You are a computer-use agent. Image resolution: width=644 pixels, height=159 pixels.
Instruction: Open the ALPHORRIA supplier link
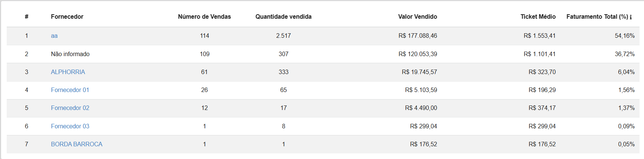pos(68,72)
